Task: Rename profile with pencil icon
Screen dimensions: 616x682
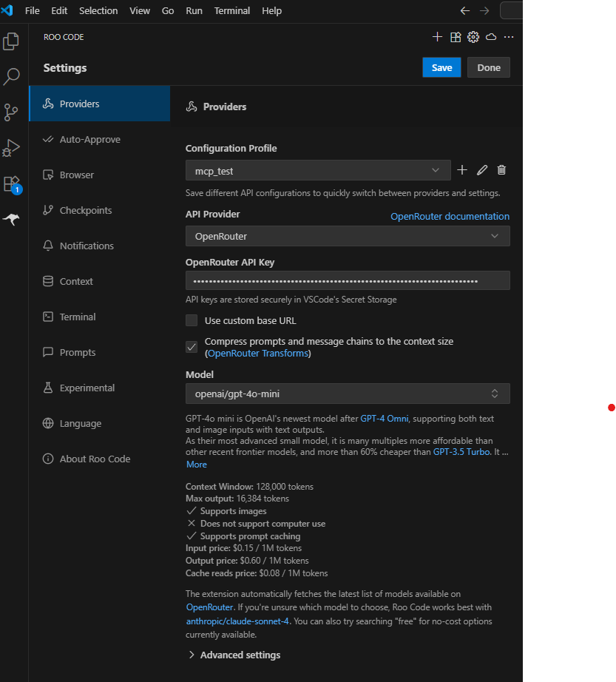Action: 482,170
